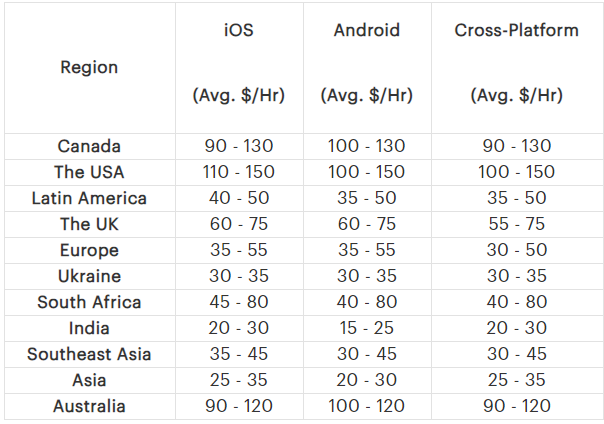Click the Region column header
This screenshot has width=604, height=424.
click(89, 68)
